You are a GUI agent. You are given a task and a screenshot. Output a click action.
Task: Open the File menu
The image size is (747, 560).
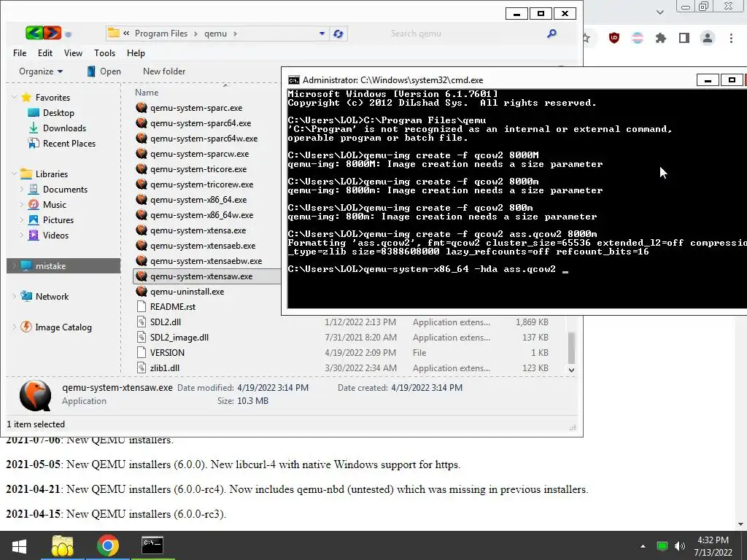[20, 52]
